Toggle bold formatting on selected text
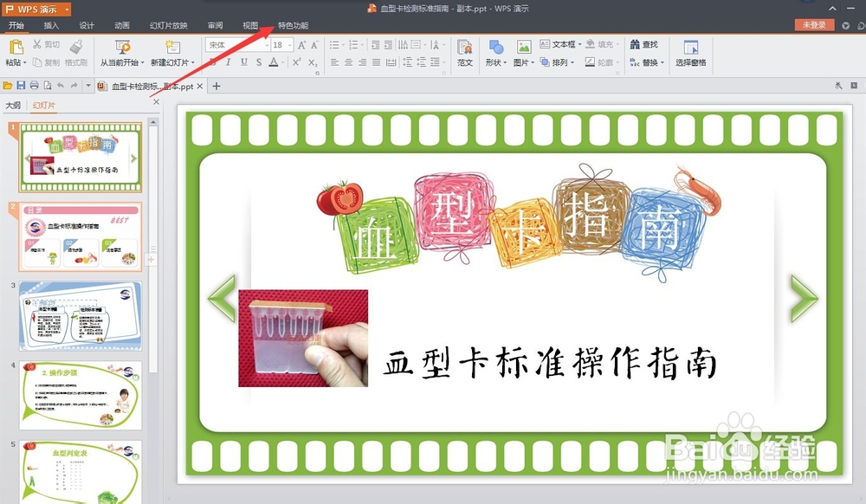Image resolution: width=866 pixels, height=504 pixels. [x=214, y=62]
